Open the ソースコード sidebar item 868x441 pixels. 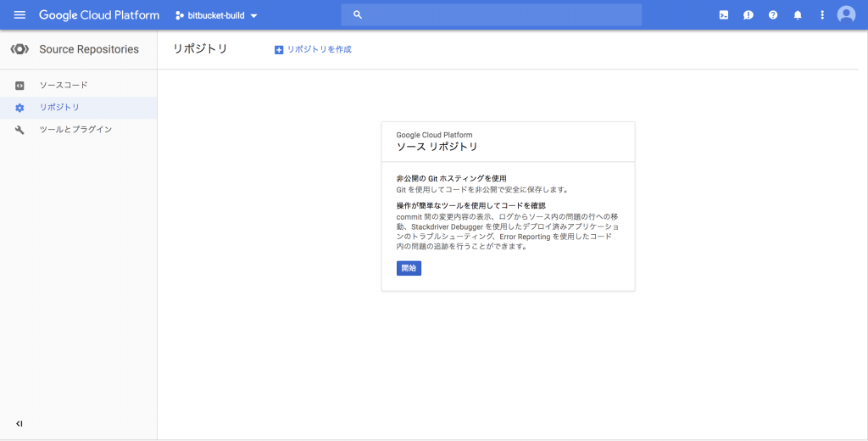pyautogui.click(x=79, y=86)
